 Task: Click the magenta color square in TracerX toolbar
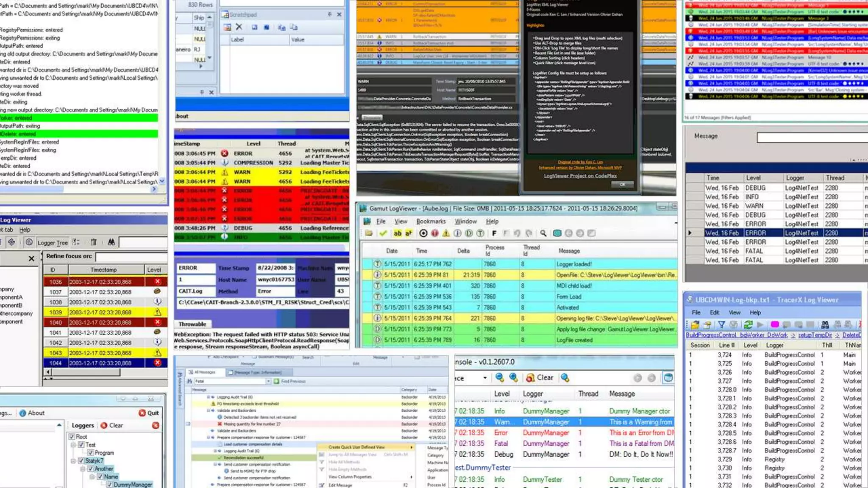pyautogui.click(x=775, y=325)
